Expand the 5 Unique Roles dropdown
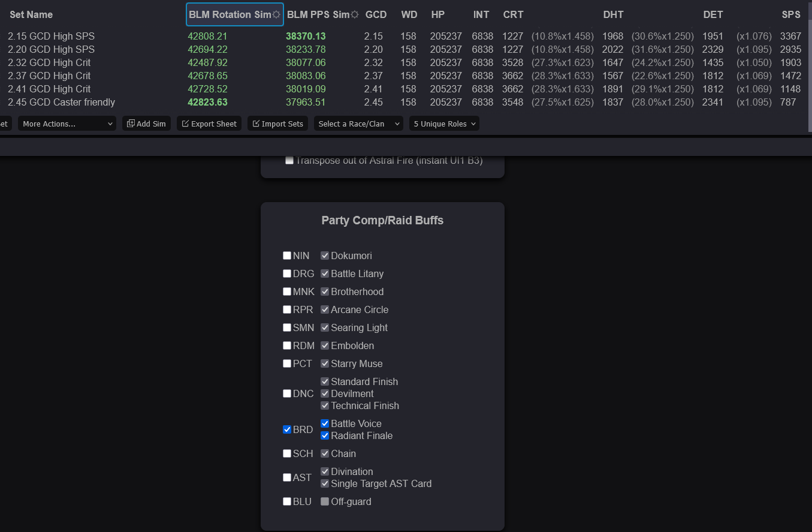Screen dimensions: 812x532 click(x=445, y=124)
